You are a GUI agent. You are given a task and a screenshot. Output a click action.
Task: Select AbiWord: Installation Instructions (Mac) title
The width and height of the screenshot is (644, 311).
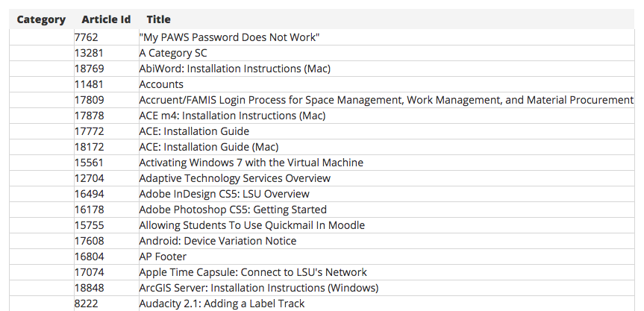(x=234, y=69)
